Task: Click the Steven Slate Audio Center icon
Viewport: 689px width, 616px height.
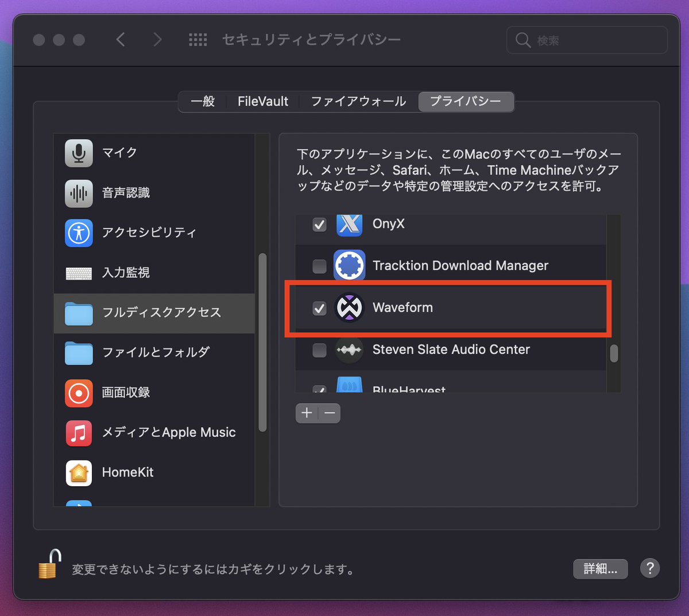Action: (349, 350)
